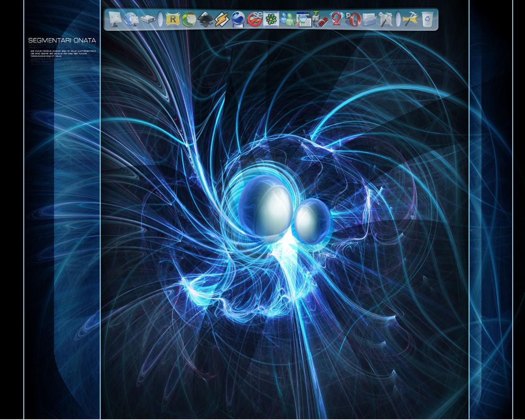
Task: Launch Inkscape from the dock
Action: (205, 19)
